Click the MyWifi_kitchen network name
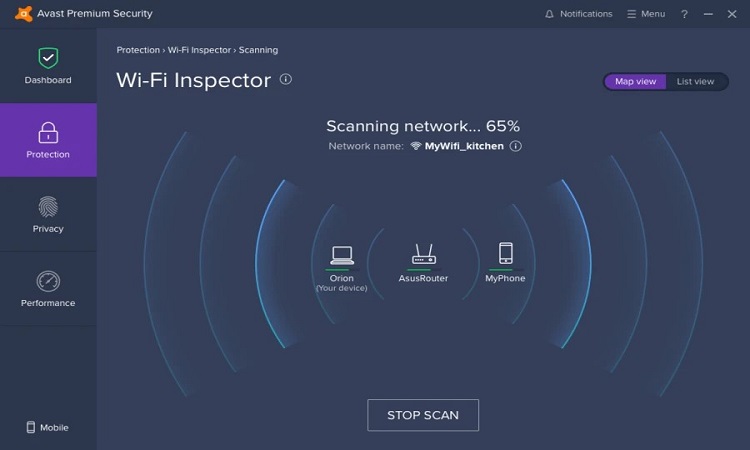The height and width of the screenshot is (450, 750). coord(464,146)
